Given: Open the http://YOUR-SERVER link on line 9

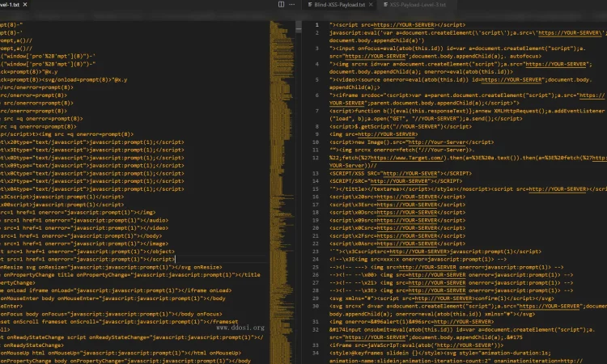Looking at the screenshot, I should click(386, 134).
